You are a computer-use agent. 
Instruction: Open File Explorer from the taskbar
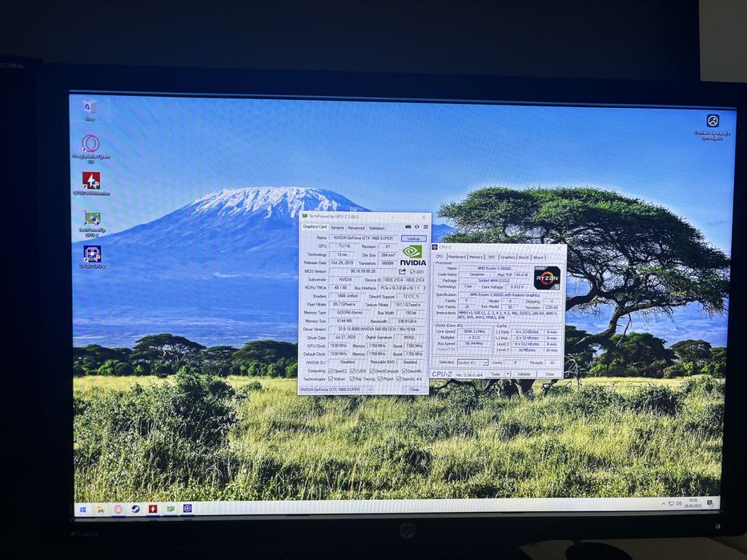click(x=101, y=510)
